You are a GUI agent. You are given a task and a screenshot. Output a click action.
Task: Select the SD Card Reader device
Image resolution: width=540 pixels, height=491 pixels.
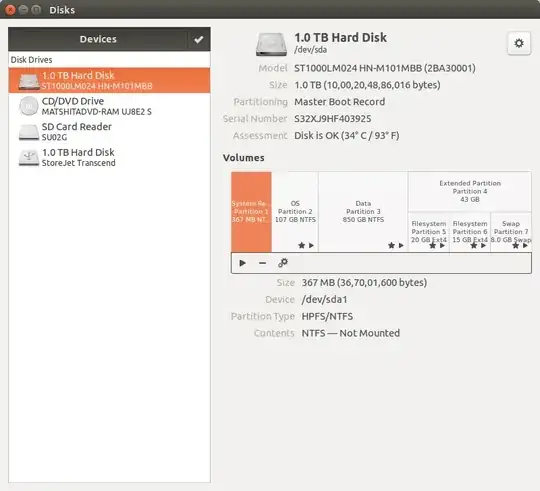[x=109, y=132]
